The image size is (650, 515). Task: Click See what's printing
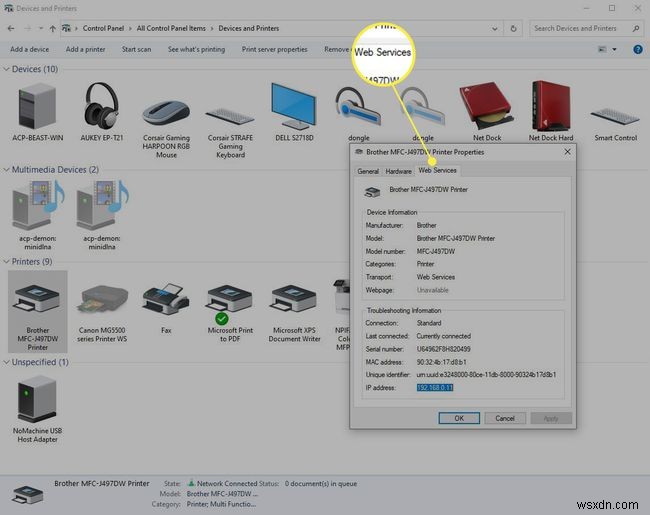(x=196, y=49)
